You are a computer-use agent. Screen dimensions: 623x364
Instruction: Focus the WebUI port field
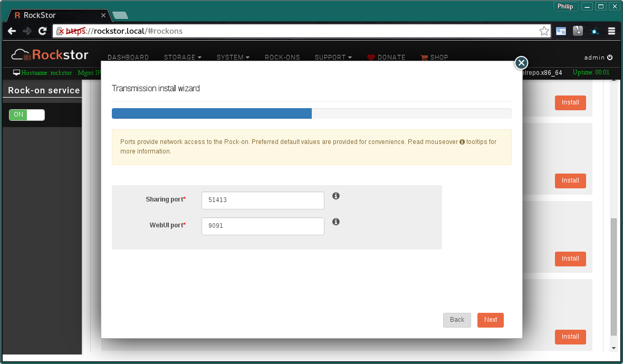[263, 226]
